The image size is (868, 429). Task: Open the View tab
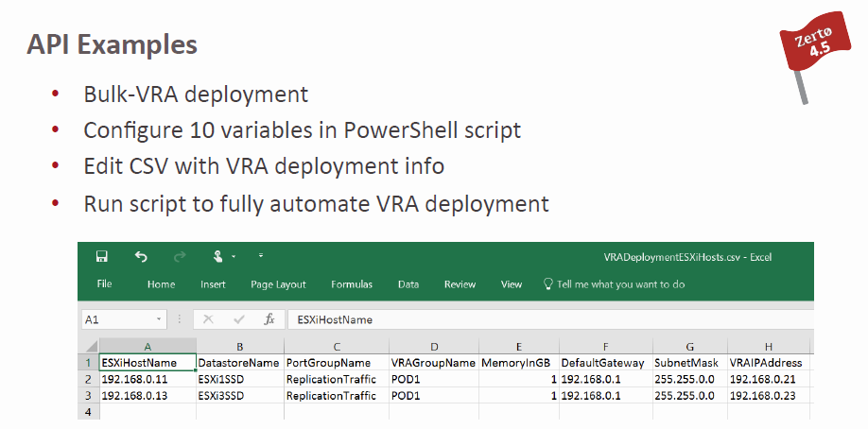511,284
